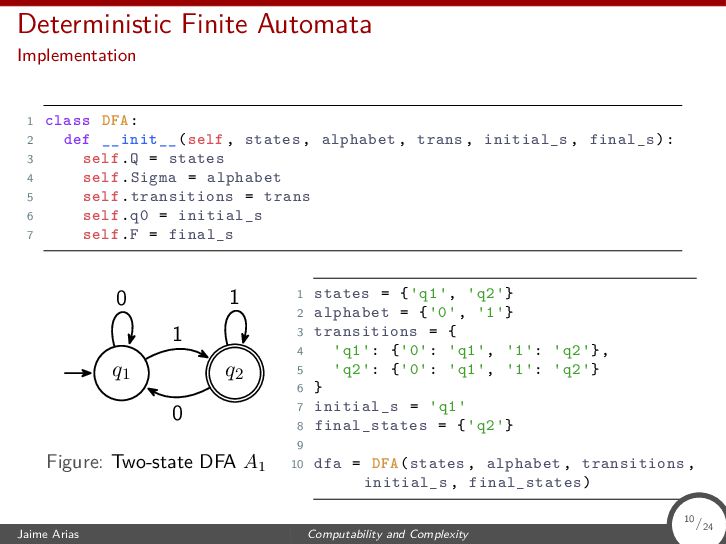Click the 'Implementation' subtitle
Screen dimensions: 726x544
click(x=76, y=56)
